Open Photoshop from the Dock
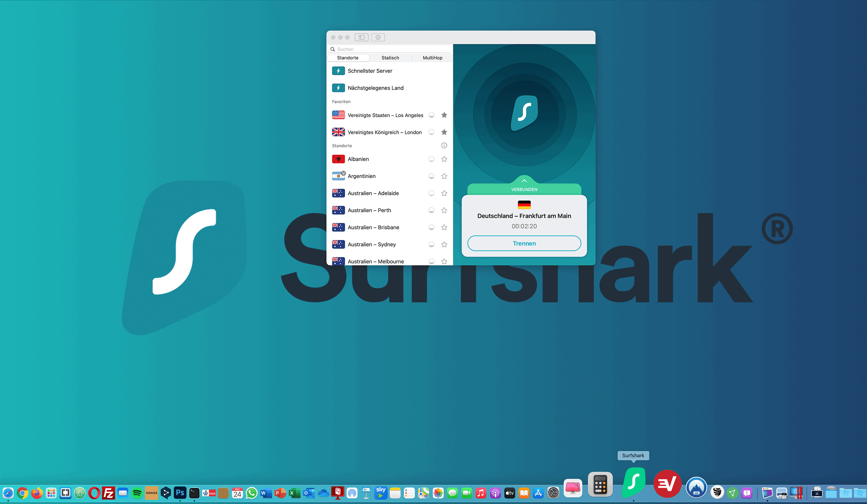 [x=180, y=492]
